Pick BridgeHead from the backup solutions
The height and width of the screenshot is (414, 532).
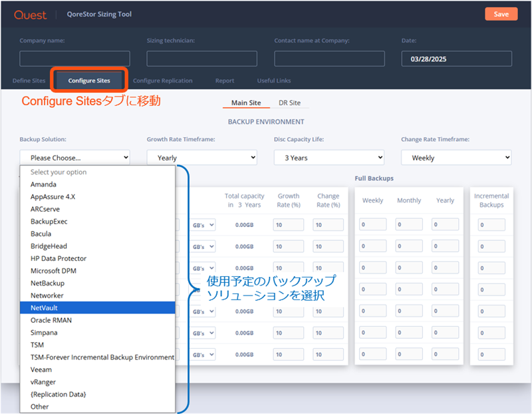pos(98,246)
